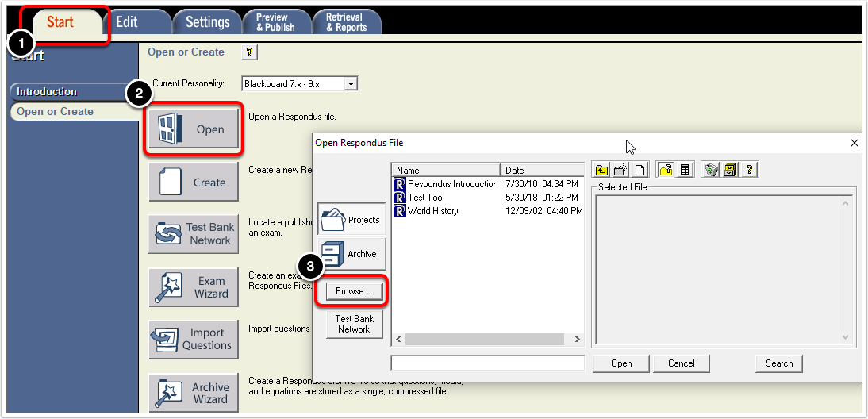
Task: Launch the Archive Wizard
Action: pos(194,393)
